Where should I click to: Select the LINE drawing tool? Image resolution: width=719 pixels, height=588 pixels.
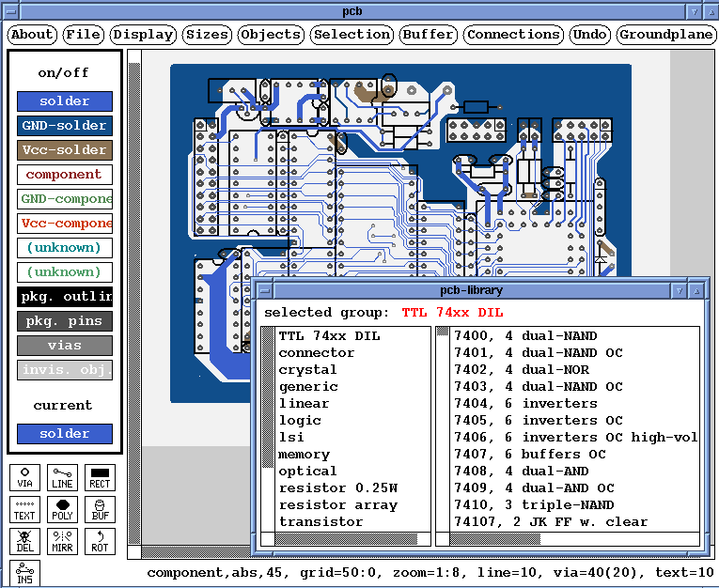[x=63, y=478]
